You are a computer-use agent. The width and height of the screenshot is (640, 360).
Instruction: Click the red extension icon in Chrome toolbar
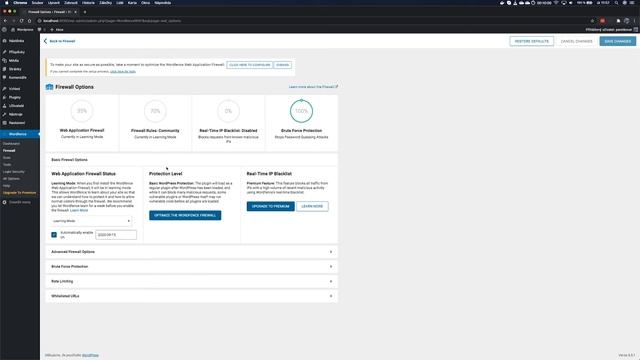point(602,21)
